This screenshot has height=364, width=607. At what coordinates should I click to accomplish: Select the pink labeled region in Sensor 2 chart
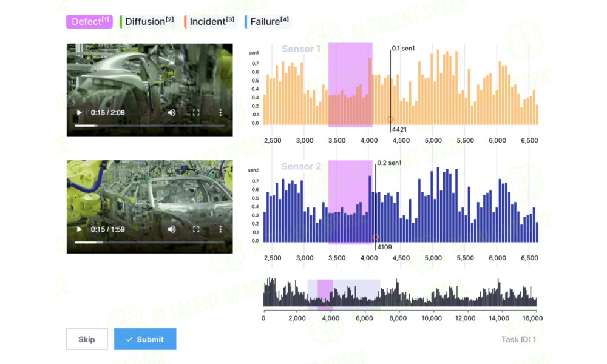click(350, 202)
